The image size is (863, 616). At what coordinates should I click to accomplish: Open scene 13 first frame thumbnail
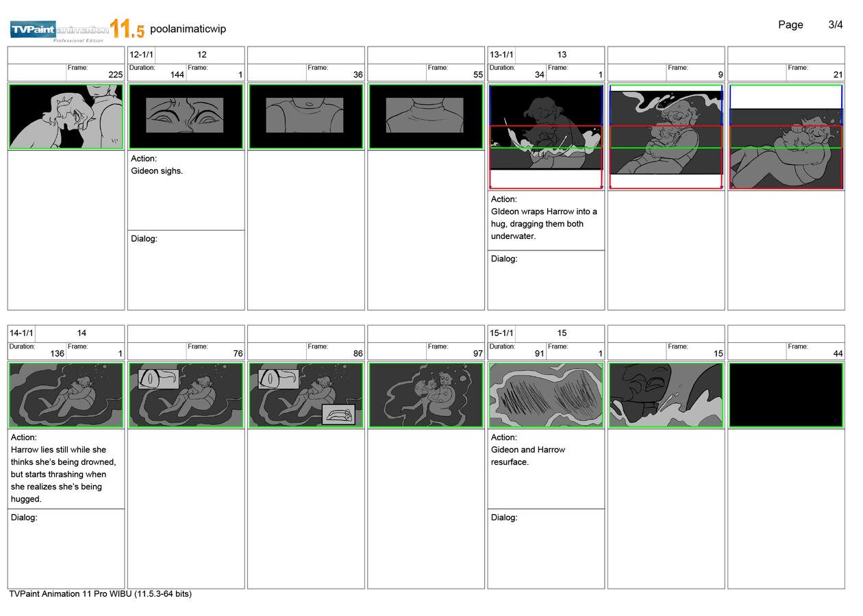click(546, 137)
